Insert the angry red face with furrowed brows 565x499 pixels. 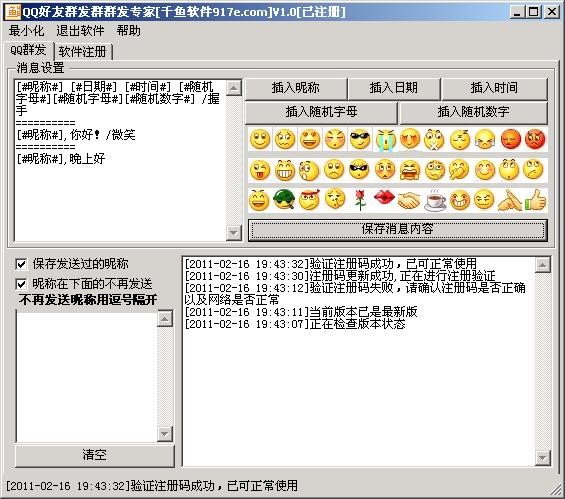point(535,139)
